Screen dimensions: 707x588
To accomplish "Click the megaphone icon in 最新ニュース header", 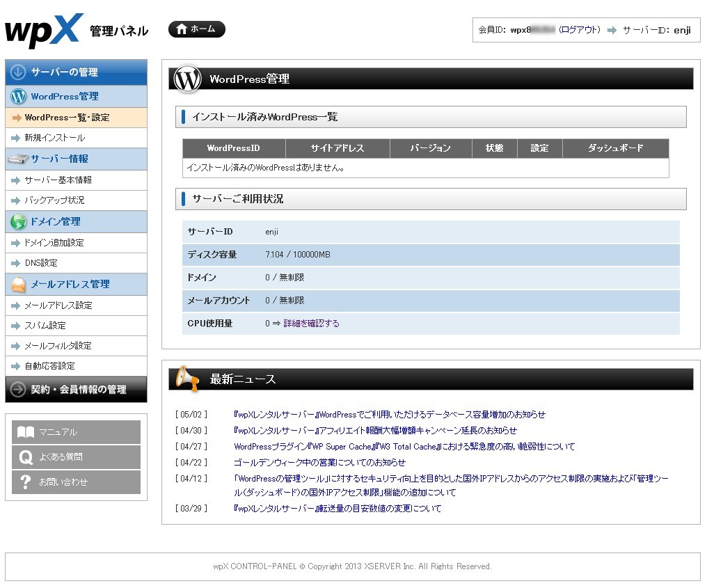I will click(187, 378).
